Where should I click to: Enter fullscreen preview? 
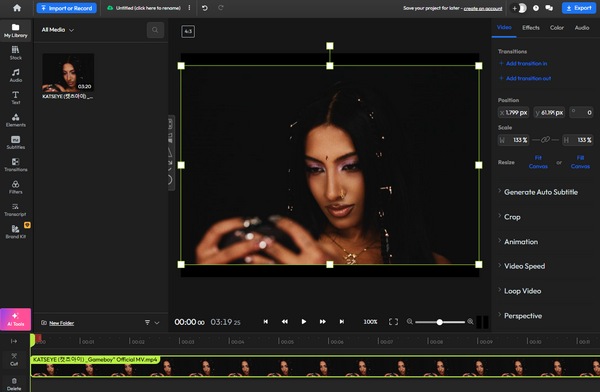point(393,322)
